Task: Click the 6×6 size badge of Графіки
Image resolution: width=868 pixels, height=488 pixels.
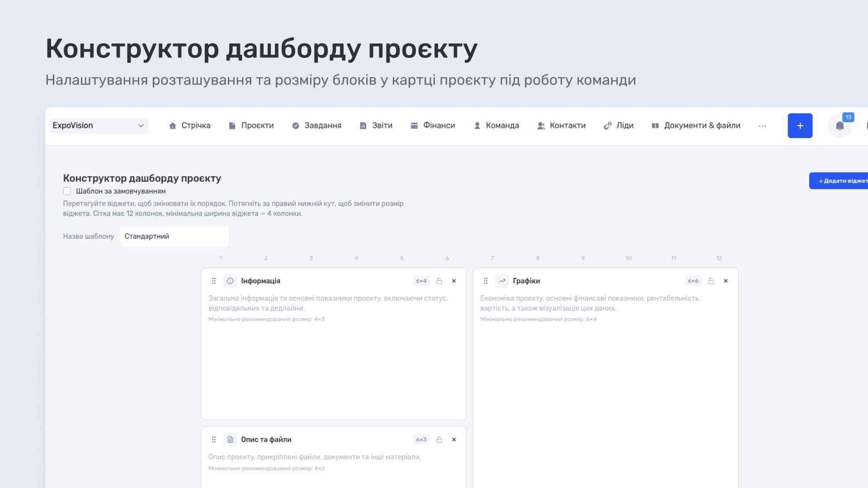Action: click(x=693, y=281)
